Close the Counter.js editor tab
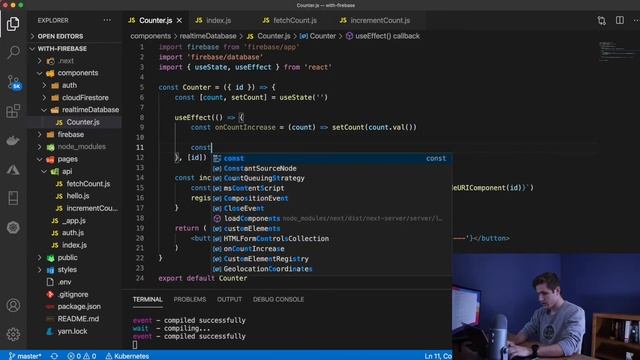 click(179, 20)
